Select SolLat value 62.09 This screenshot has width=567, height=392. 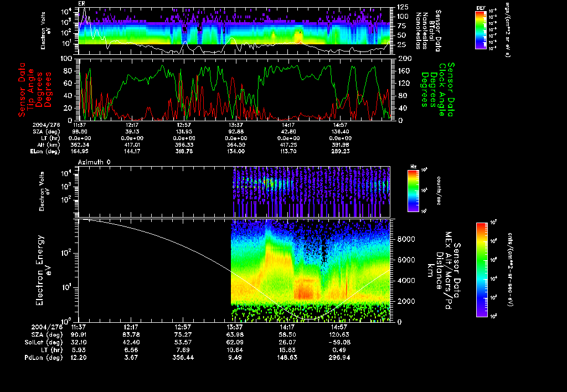coord(235,342)
